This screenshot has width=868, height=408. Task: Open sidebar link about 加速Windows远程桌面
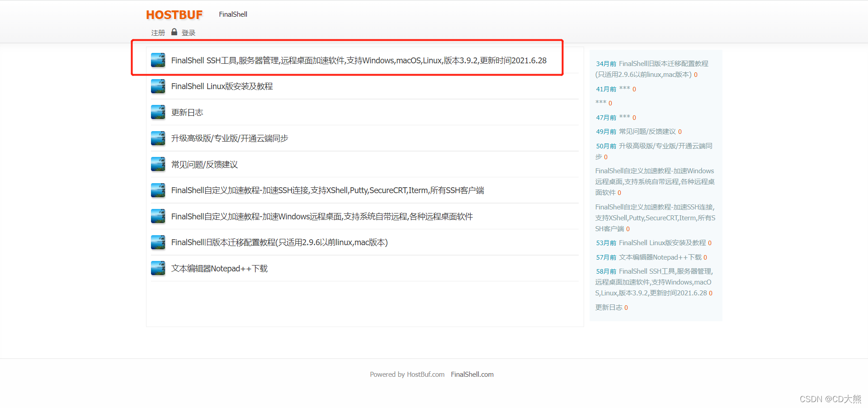point(655,182)
